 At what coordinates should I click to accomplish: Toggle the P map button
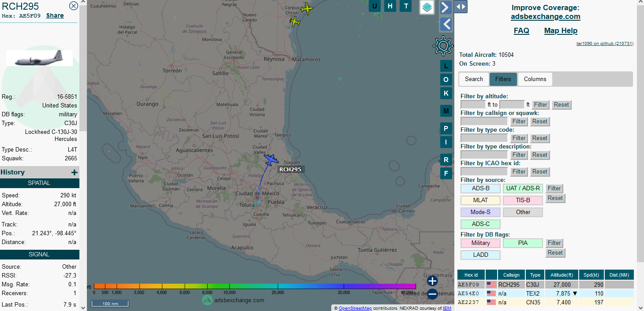[x=446, y=129]
